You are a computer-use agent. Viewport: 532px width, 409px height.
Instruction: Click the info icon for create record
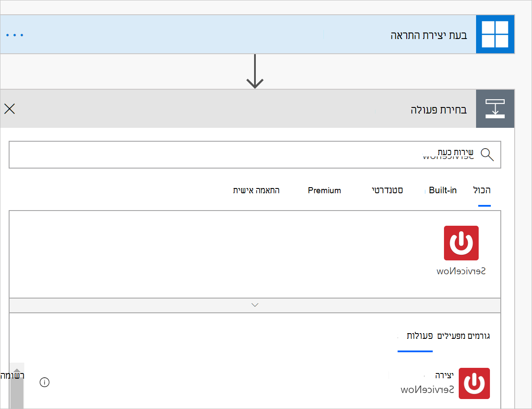(x=45, y=382)
